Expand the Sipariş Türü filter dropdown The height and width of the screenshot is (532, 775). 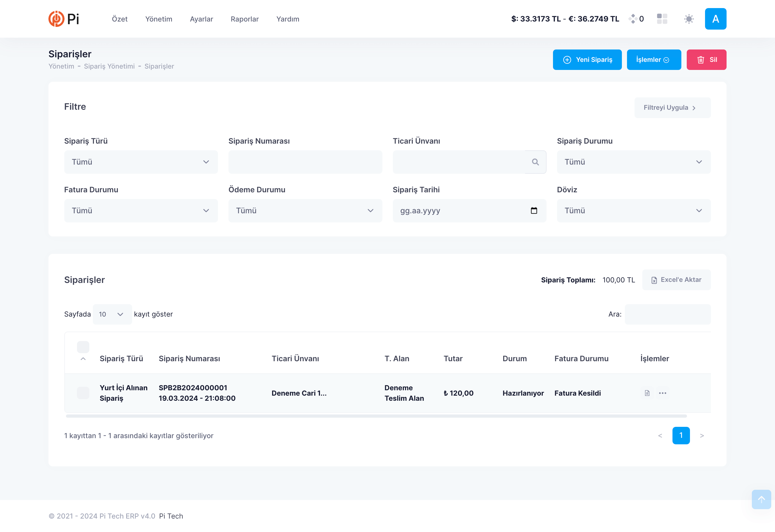pos(141,162)
